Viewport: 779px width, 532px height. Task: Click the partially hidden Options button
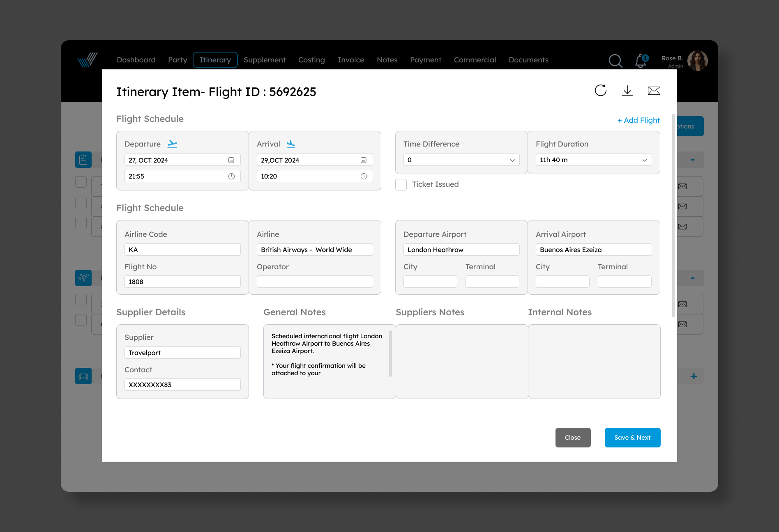[x=690, y=126]
